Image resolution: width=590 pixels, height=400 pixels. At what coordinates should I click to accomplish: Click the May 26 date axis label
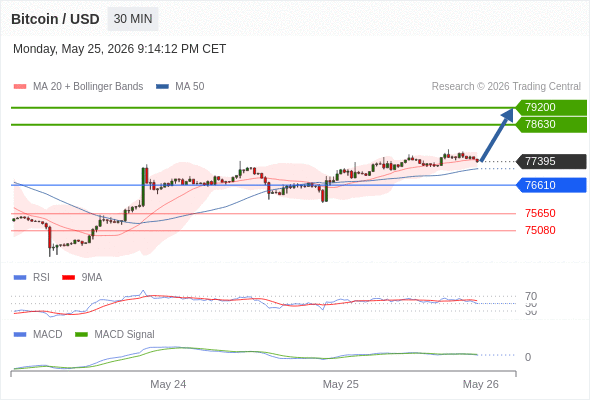click(x=481, y=384)
